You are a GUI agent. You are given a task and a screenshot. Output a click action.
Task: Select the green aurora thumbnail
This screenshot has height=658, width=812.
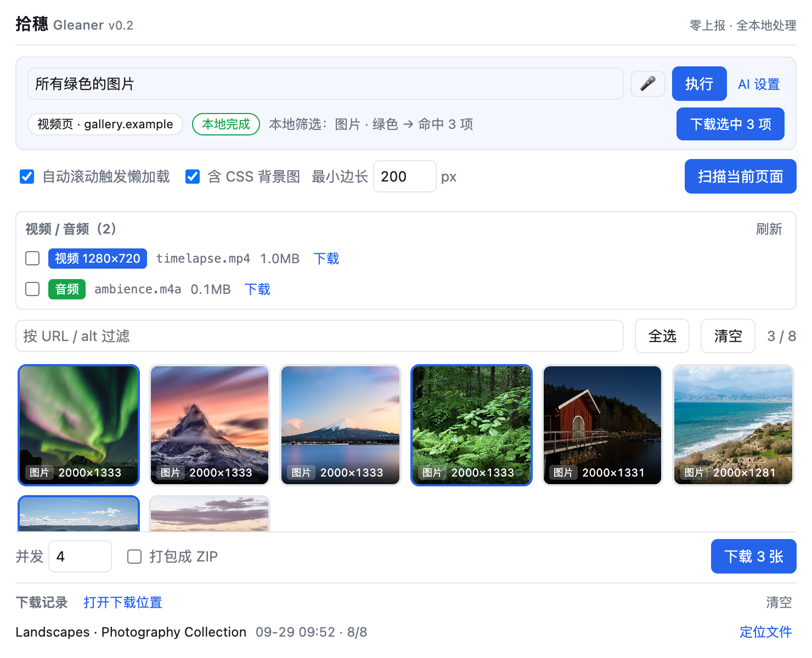click(x=79, y=425)
